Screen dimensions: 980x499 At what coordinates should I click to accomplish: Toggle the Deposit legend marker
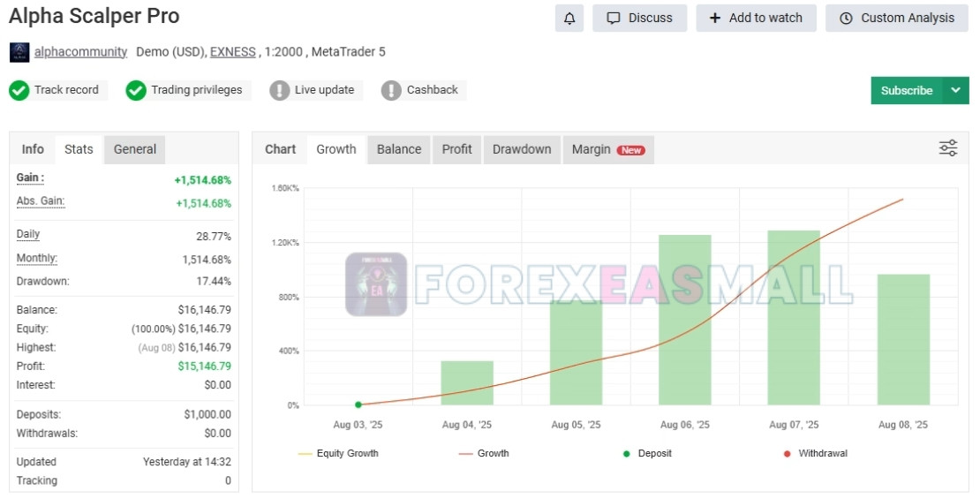(x=647, y=453)
